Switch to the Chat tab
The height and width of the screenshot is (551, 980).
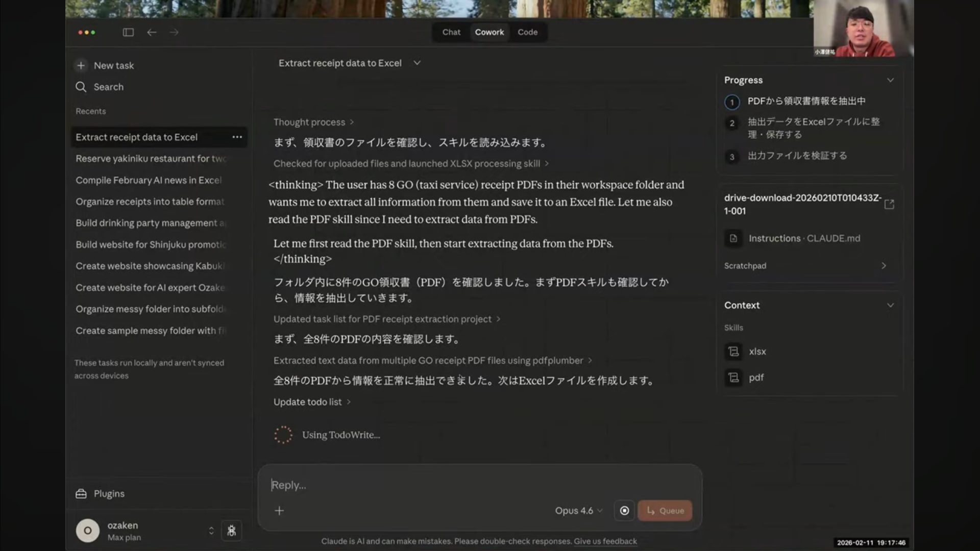(451, 32)
